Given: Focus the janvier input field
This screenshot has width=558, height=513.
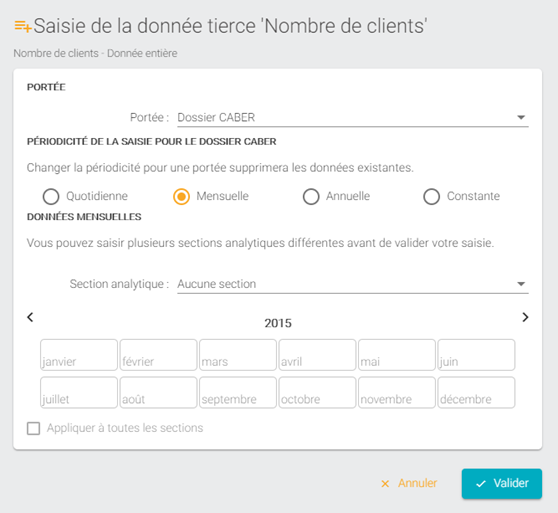Looking at the screenshot, I should [79, 355].
